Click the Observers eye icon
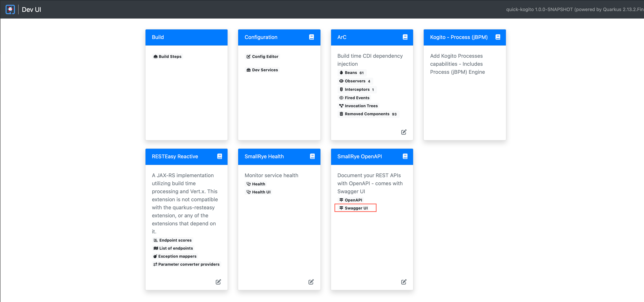 341,81
